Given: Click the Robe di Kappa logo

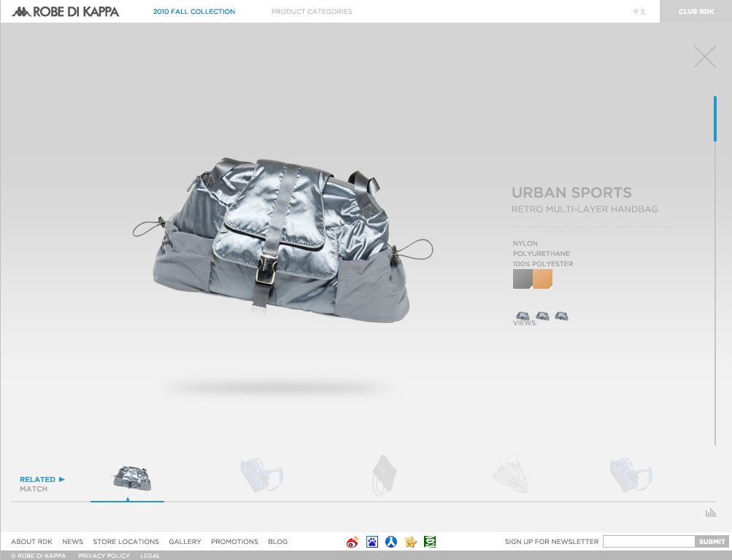Looking at the screenshot, I should 66,12.
